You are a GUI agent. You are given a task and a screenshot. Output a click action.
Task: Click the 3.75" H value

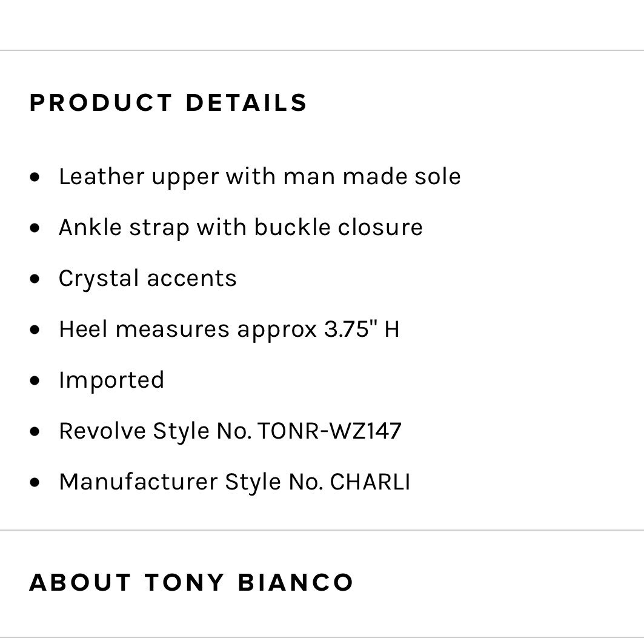[x=362, y=329]
